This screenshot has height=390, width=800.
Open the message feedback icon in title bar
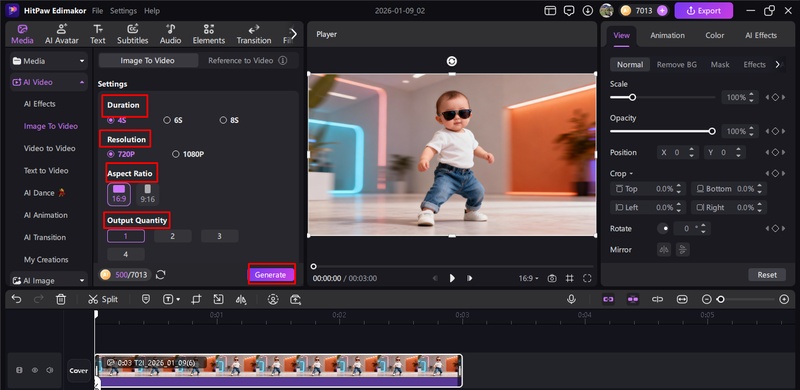(569, 10)
